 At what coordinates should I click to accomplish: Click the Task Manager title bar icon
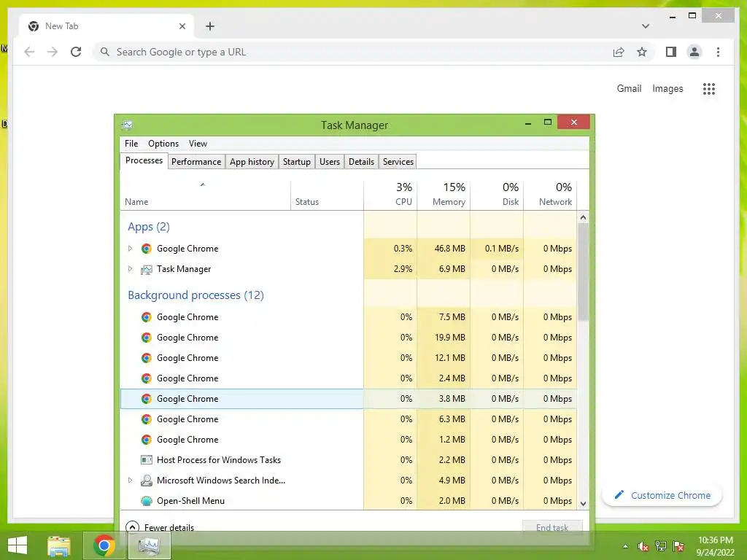pyautogui.click(x=127, y=125)
